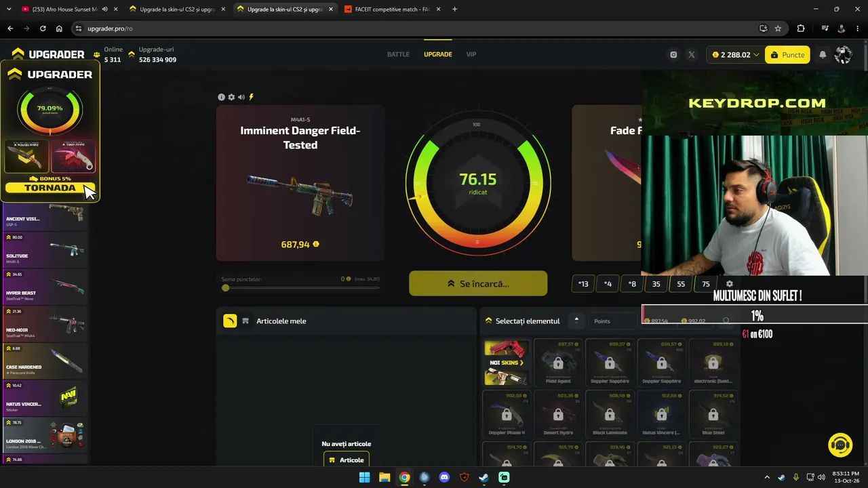
Task: Open upgrade settings gear above item card
Action: pos(231,97)
